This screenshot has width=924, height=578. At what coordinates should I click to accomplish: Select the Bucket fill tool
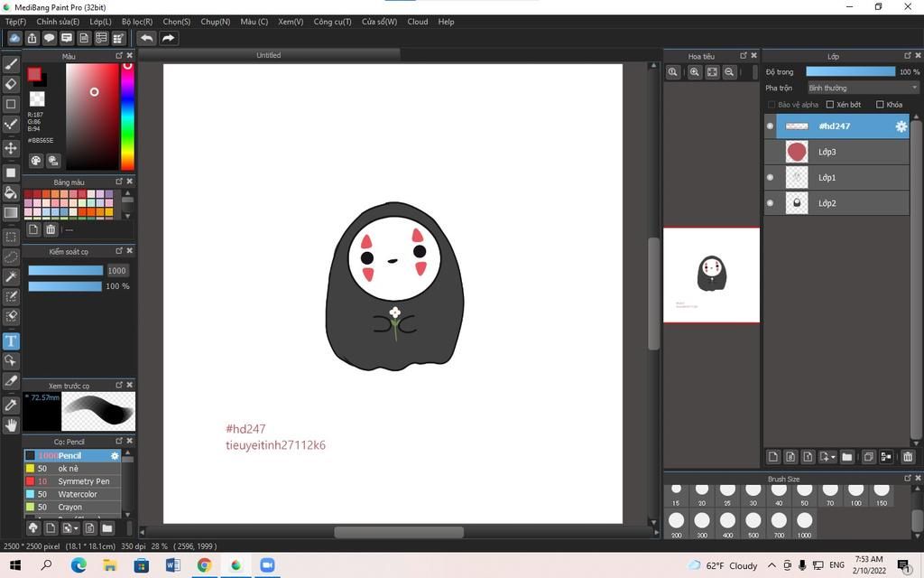(x=11, y=192)
